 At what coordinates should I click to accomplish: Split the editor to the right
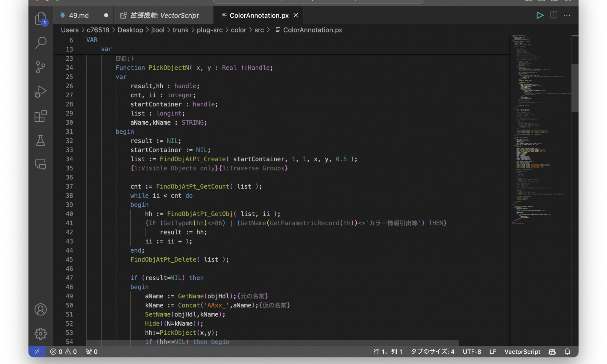[x=554, y=15]
